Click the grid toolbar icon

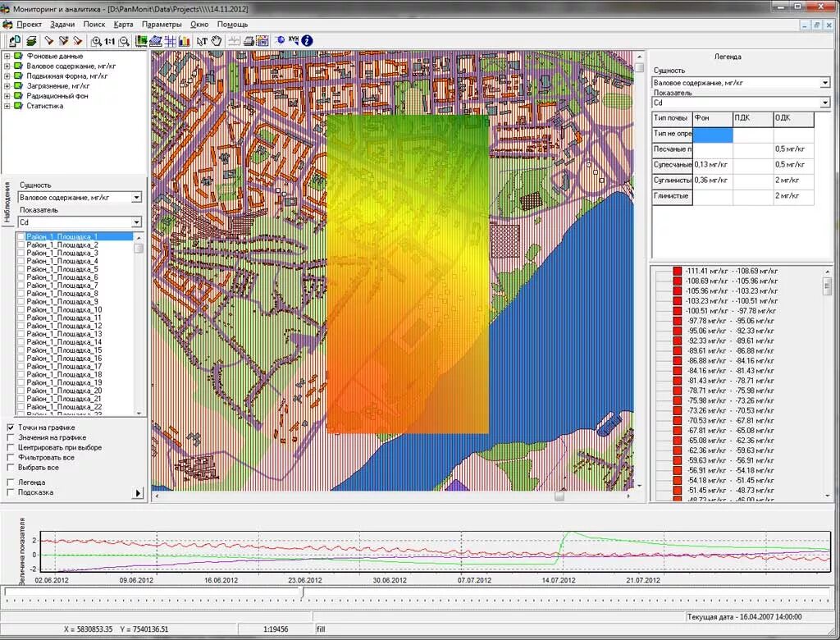click(x=171, y=41)
